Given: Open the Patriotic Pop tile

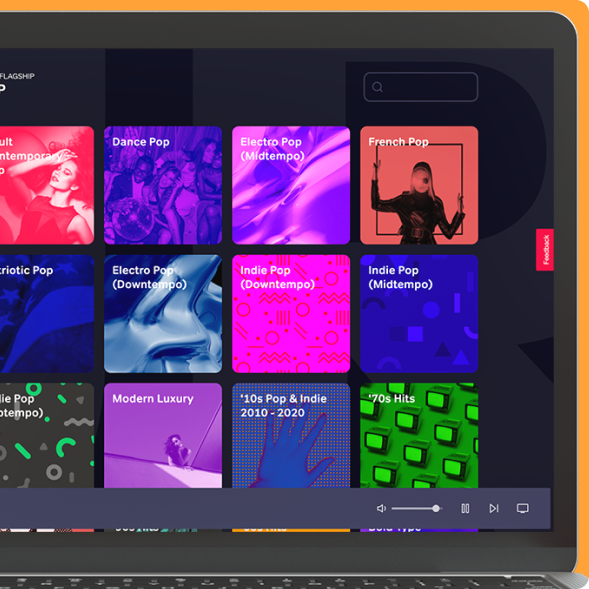Looking at the screenshot, I should coord(47,314).
